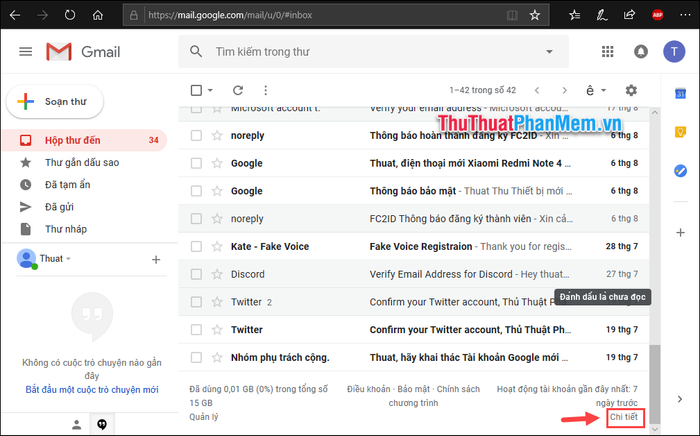Refresh the inbox message list
Viewport: 700px width, 436px height.
click(x=238, y=91)
